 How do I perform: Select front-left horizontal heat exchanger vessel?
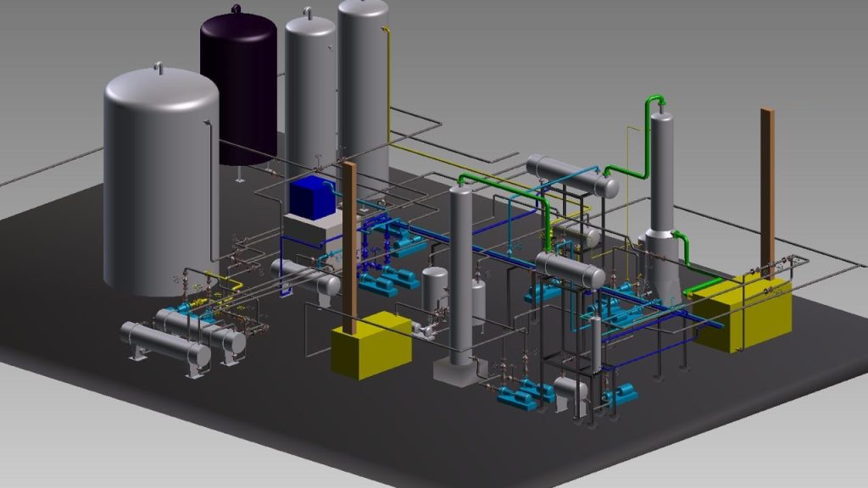165,341
